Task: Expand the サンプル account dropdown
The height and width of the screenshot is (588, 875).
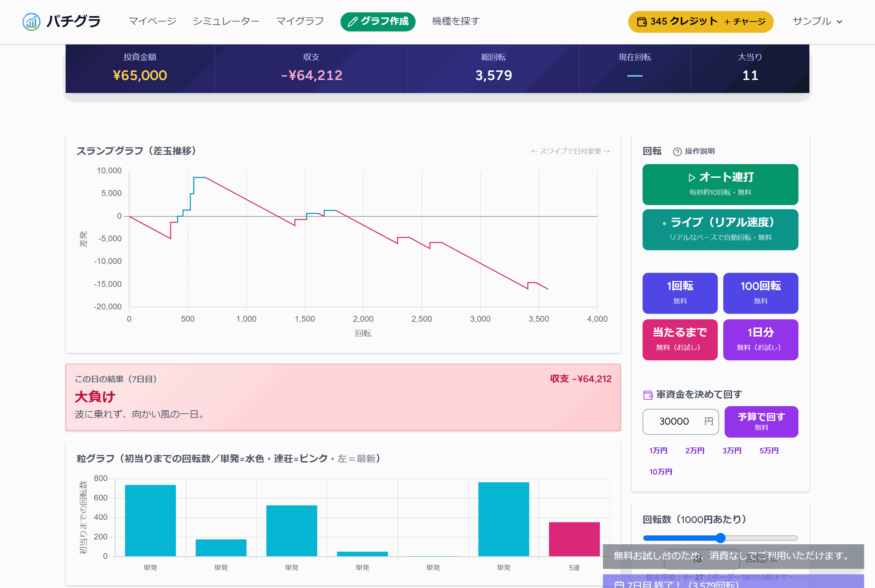Action: coord(818,22)
